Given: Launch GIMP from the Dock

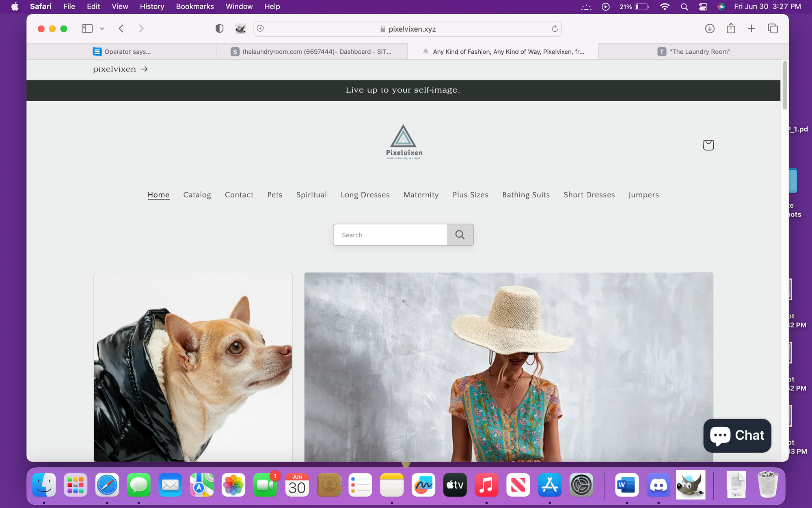Looking at the screenshot, I should pos(691,485).
